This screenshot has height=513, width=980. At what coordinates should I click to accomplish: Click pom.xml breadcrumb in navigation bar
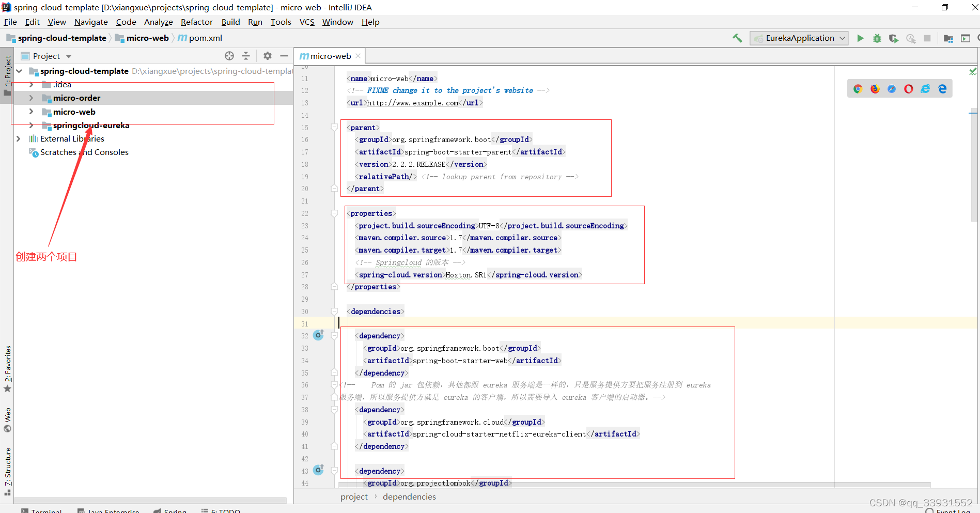[200, 38]
